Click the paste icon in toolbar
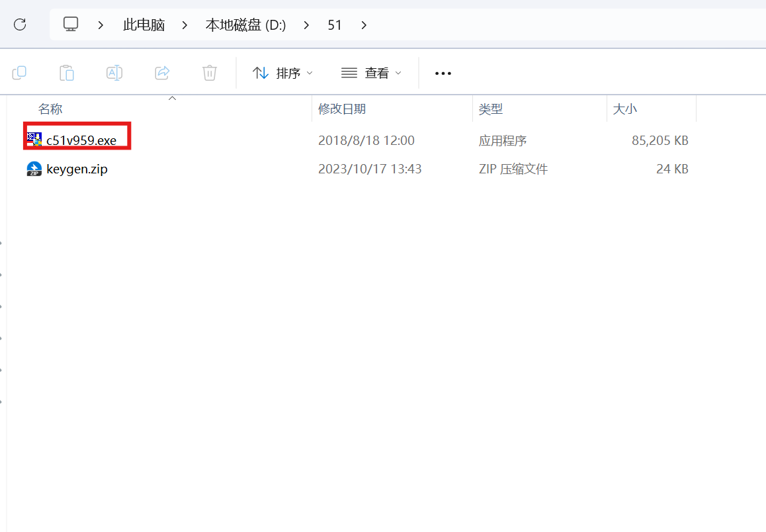Screen dimensions: 766x532 pyautogui.click(x=66, y=73)
